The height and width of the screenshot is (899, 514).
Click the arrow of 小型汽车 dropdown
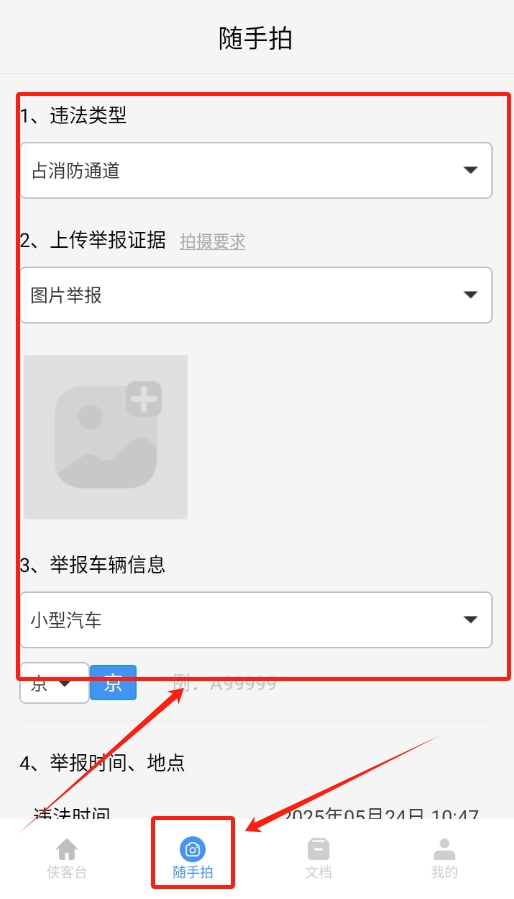[x=470, y=620]
